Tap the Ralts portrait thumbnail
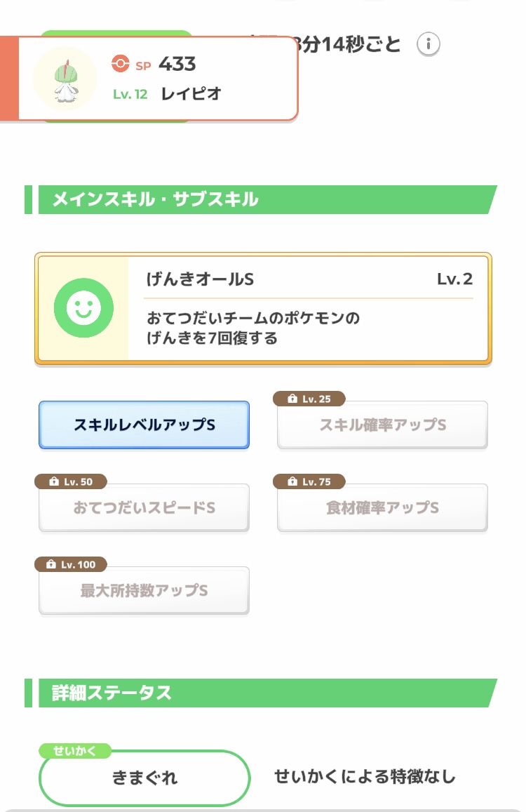Image resolution: width=526 pixels, height=812 pixels. point(65,79)
